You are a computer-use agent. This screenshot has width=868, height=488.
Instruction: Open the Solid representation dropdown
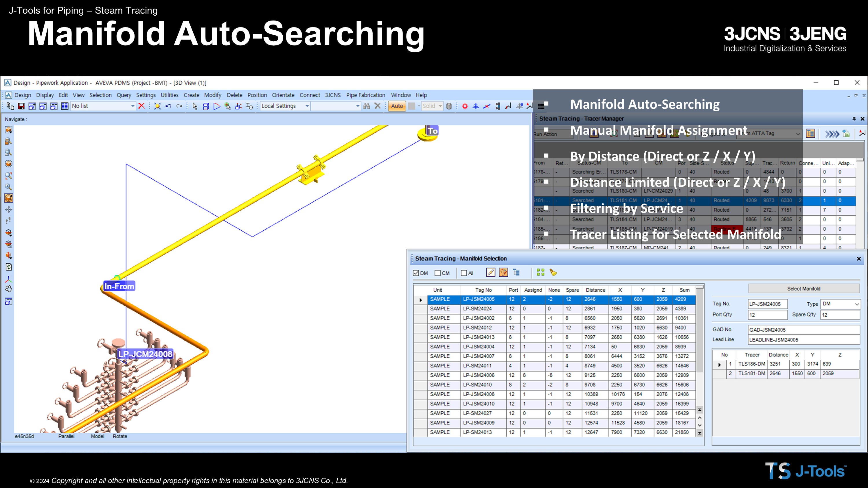(440, 106)
